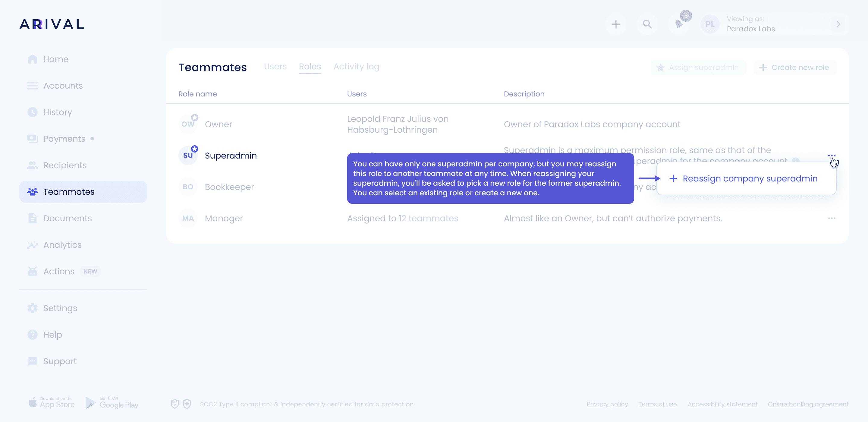Open Support chat in sidebar
868x422 pixels.
[x=52, y=361]
